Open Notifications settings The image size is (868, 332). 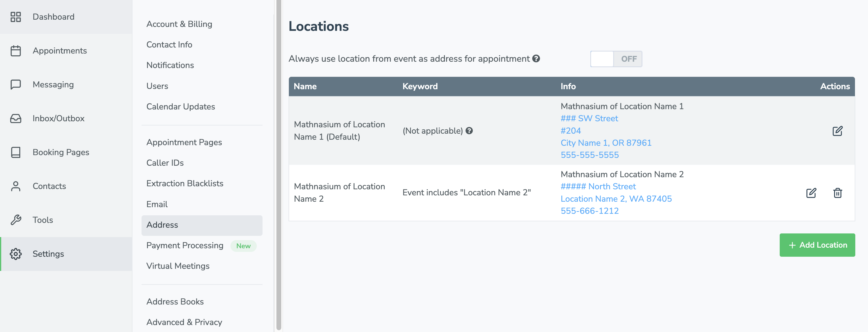point(170,65)
